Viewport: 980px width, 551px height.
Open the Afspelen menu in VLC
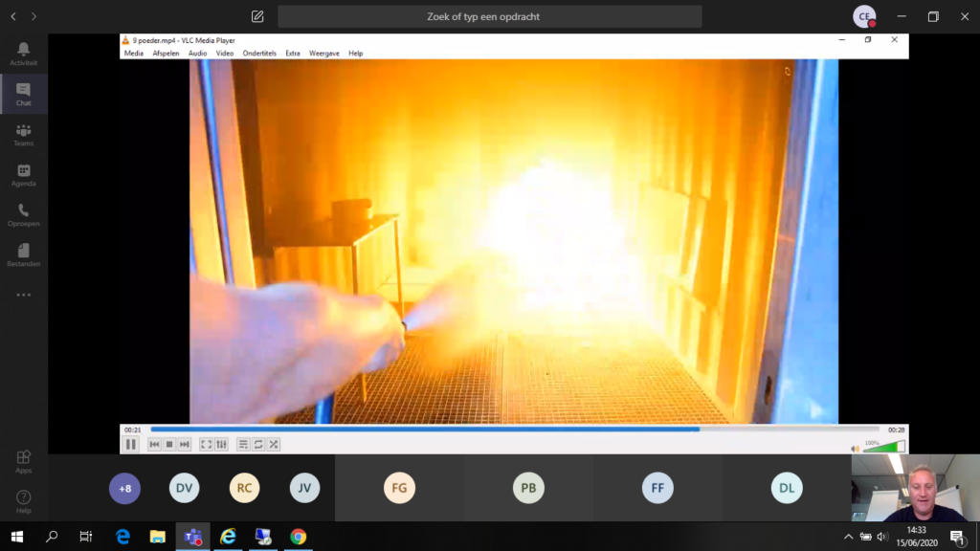pos(166,54)
